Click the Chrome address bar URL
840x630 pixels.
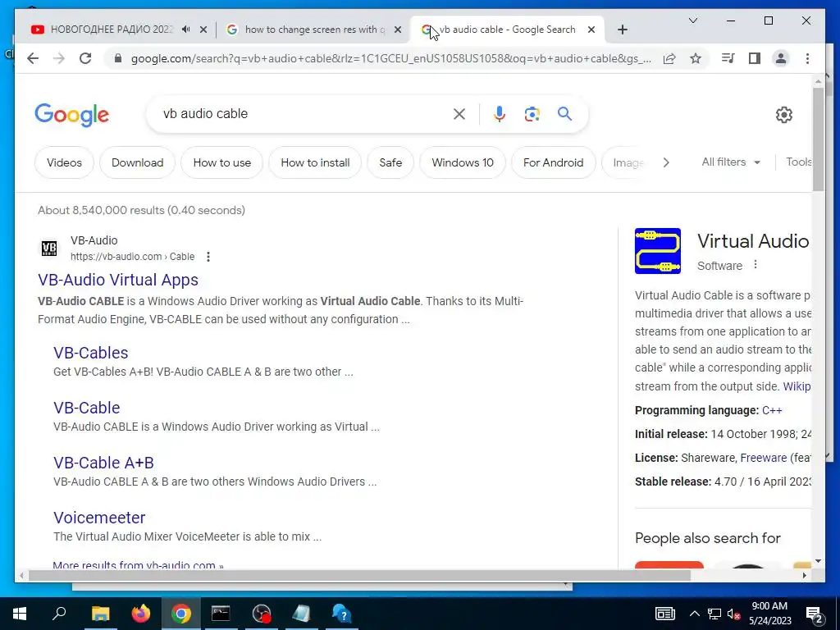pos(391,58)
